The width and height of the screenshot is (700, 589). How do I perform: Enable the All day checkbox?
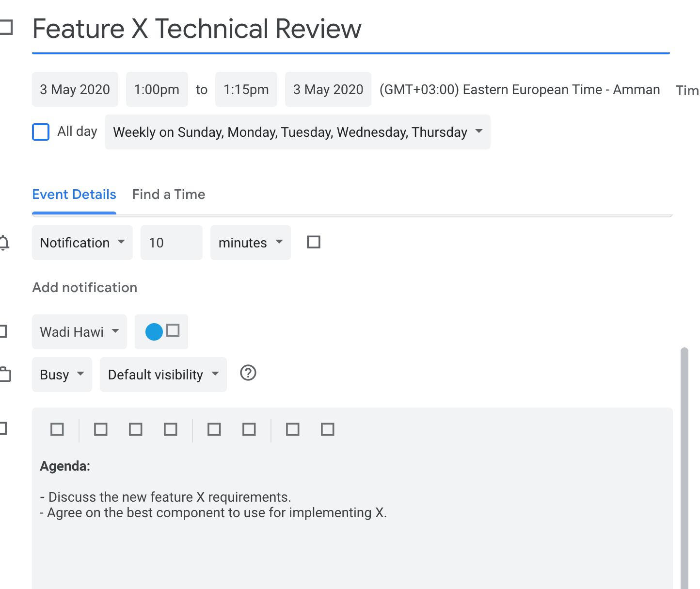click(x=41, y=132)
